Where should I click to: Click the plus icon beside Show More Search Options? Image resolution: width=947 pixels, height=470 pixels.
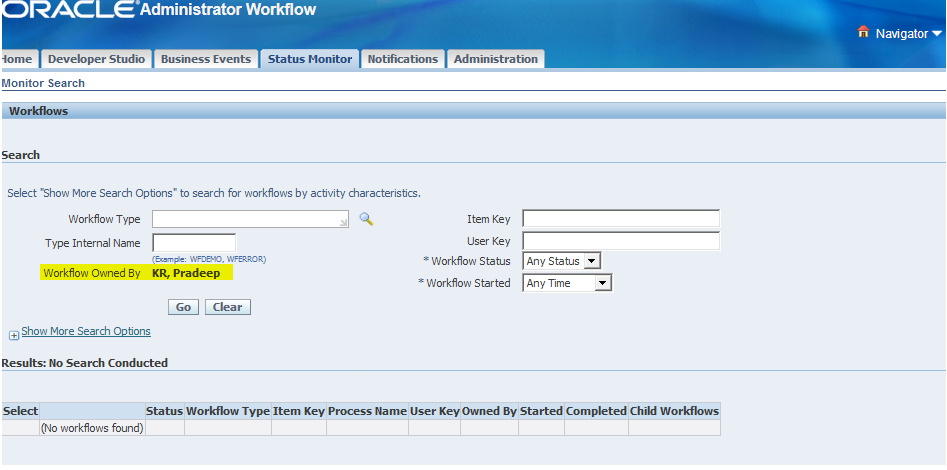(13, 335)
